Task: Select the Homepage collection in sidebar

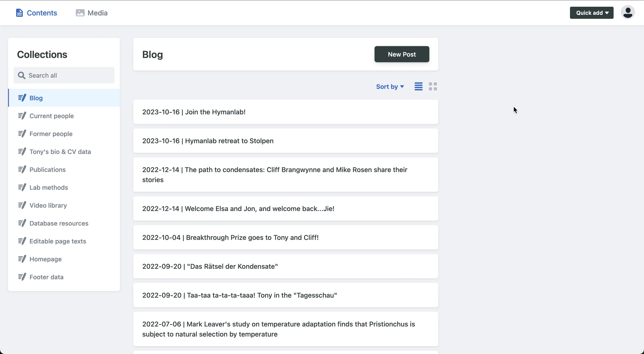Action: tap(45, 259)
